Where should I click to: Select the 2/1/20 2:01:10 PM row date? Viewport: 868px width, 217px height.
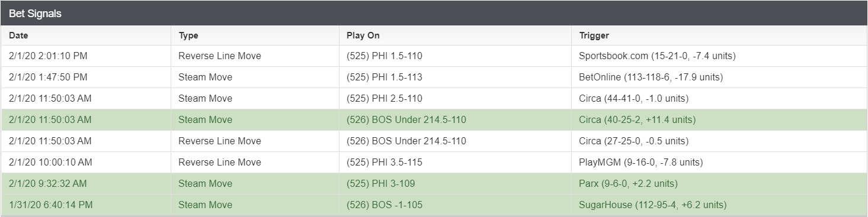pos(48,56)
